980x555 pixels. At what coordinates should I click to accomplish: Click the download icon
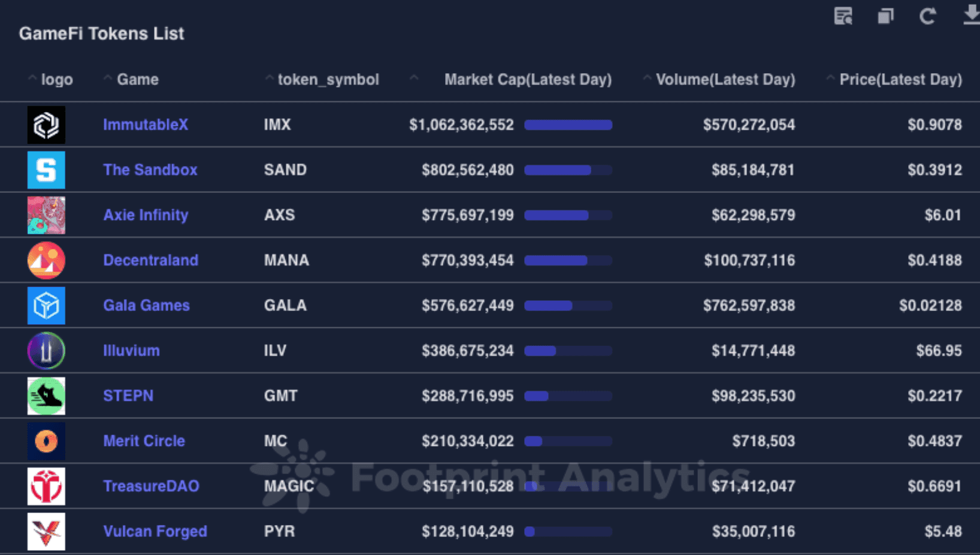click(x=971, y=15)
